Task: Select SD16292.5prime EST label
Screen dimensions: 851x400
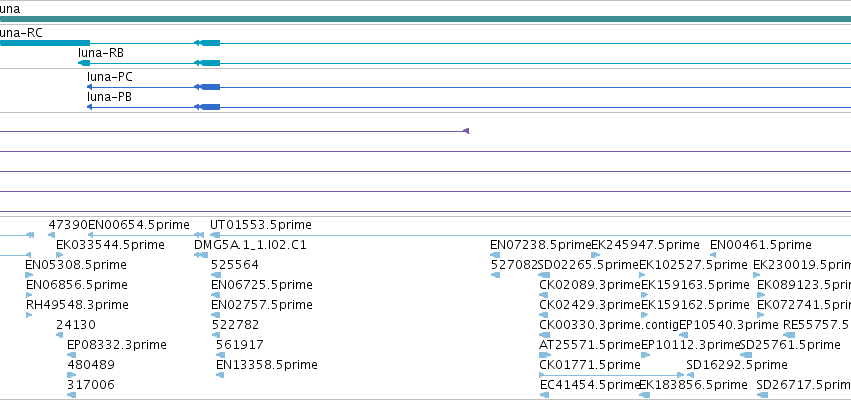Action: click(737, 365)
